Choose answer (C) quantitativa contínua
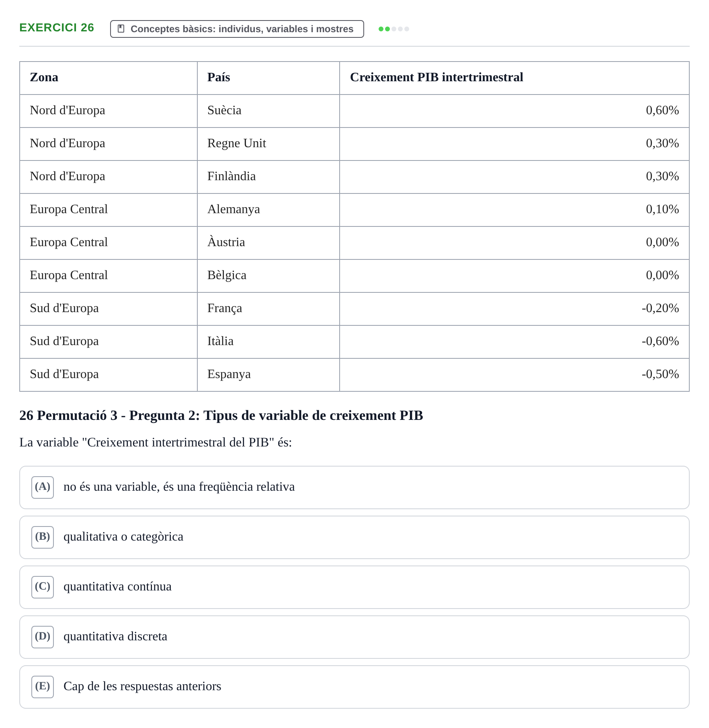This screenshot has width=709, height=728. pos(354,587)
